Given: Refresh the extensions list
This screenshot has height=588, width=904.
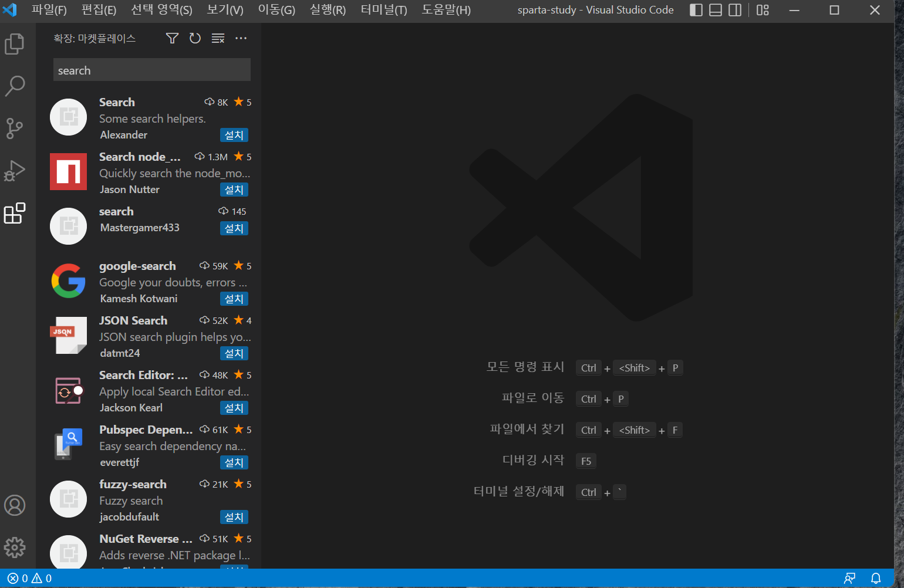Looking at the screenshot, I should pos(195,38).
